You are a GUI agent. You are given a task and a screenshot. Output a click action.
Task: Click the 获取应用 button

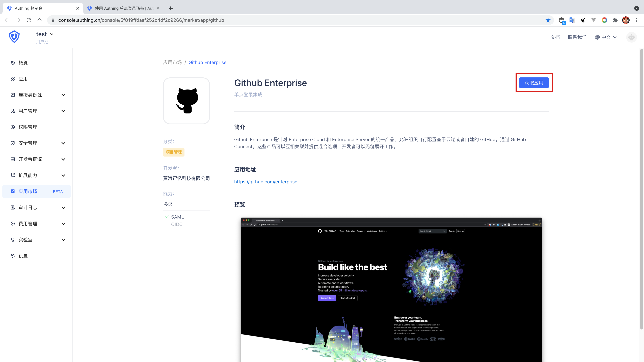click(534, 83)
